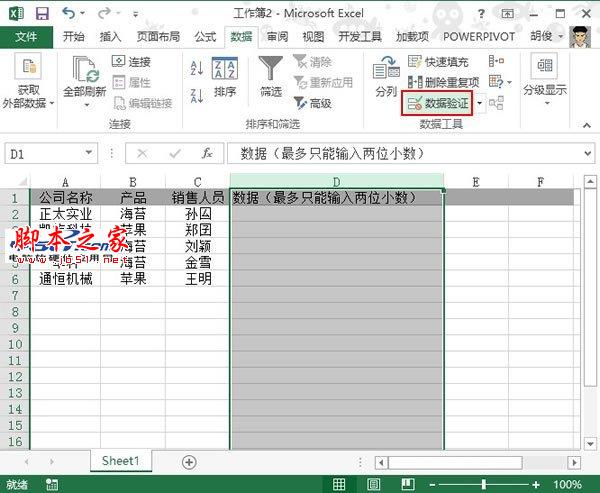Screen dimensions: 600x493
Task: Click the Consolidate icon in Data Tools
Action: [x=496, y=61]
